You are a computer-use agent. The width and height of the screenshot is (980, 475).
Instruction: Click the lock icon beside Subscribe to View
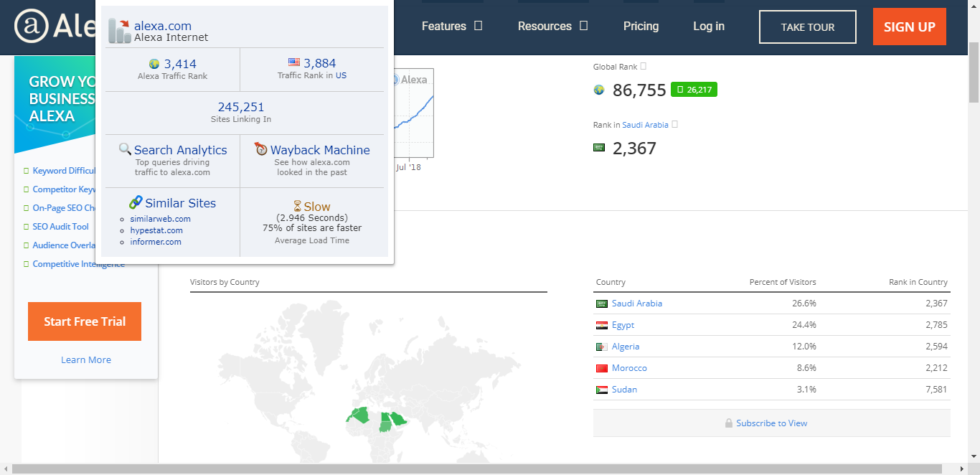point(729,423)
